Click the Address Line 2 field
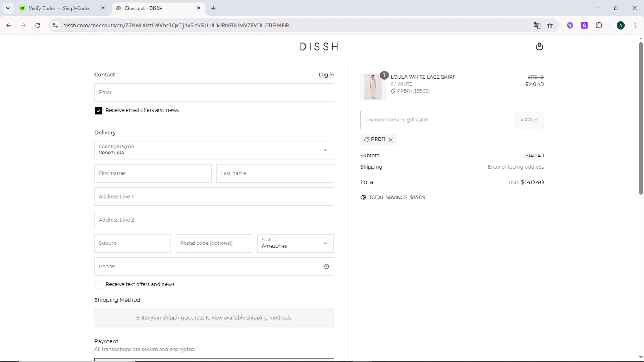644x362 pixels. tap(214, 220)
